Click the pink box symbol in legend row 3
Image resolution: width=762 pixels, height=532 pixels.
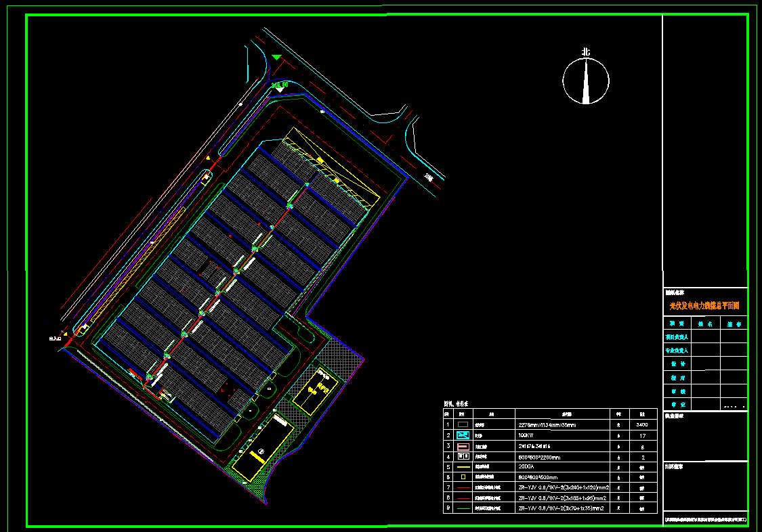(x=463, y=446)
